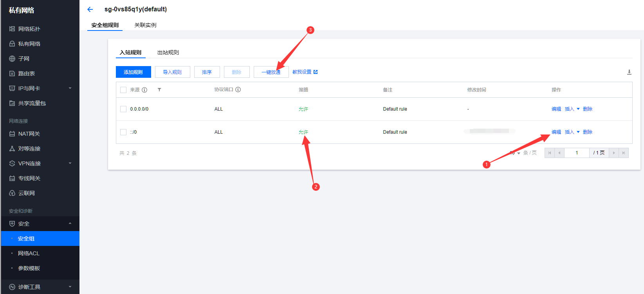This screenshot has width=644, height=294.
Task: Click the 共 2 条 total count
Action: (128, 153)
